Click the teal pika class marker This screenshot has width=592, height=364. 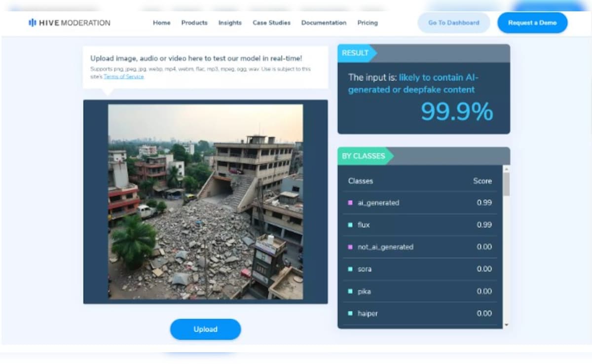350,291
